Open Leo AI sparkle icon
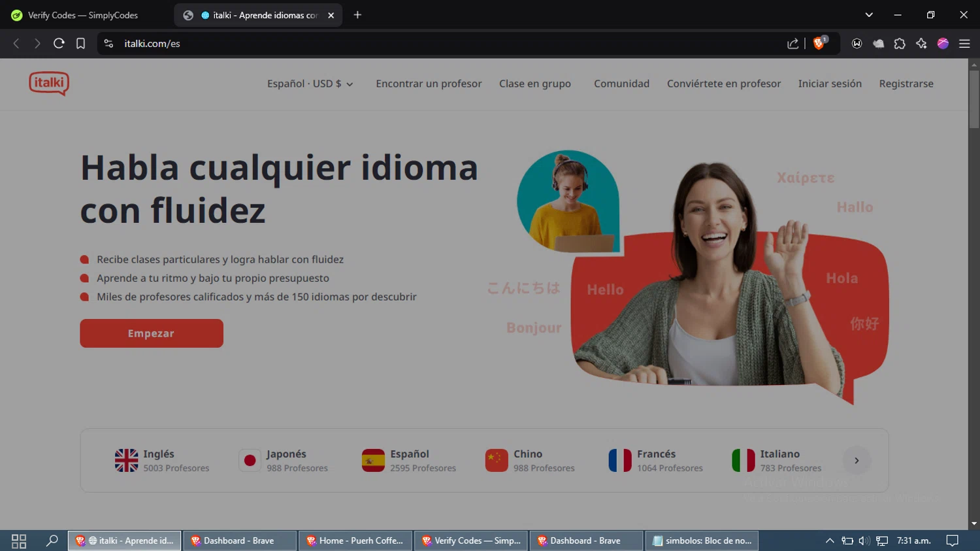Image resolution: width=980 pixels, height=551 pixels. point(921,44)
